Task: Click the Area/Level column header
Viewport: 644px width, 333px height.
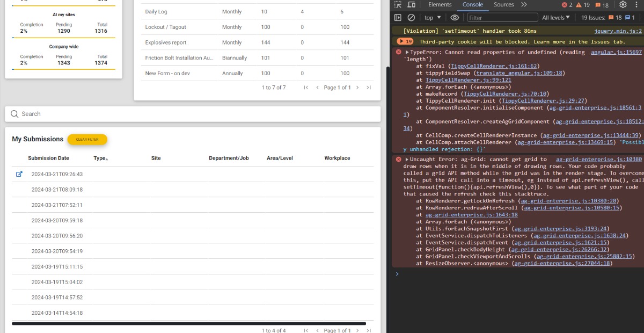Action: click(x=280, y=158)
